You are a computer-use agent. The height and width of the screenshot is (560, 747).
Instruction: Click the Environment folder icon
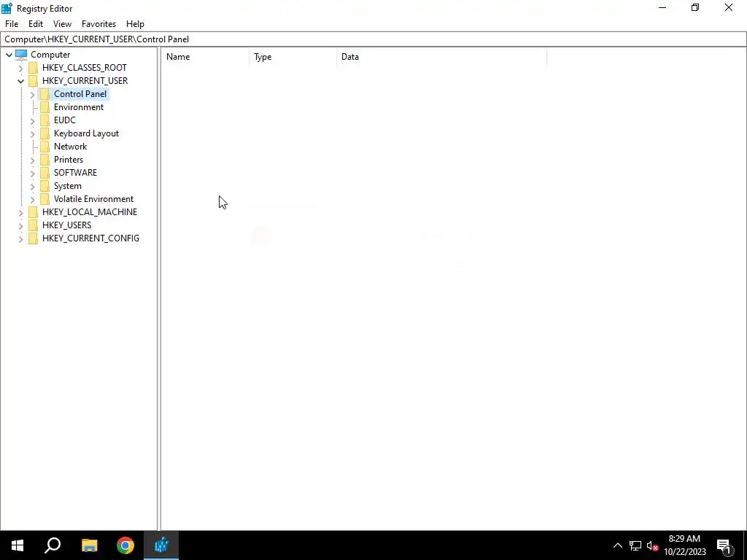click(x=44, y=106)
